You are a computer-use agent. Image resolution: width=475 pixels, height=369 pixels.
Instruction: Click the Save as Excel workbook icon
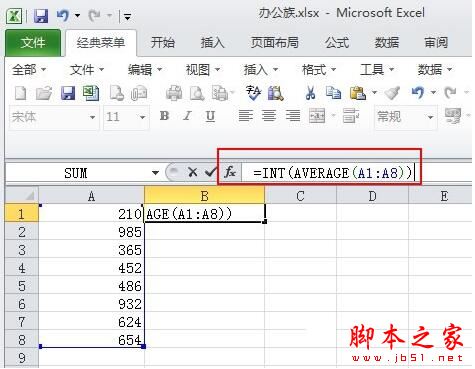[x=91, y=93]
